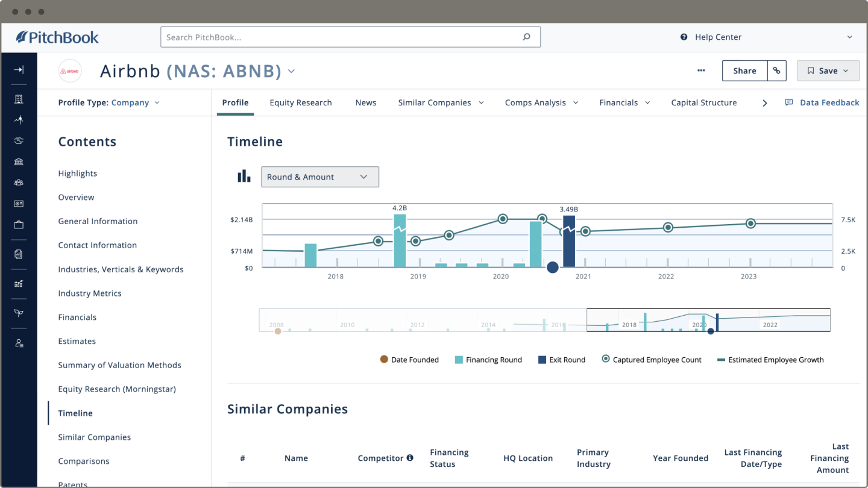This screenshot has width=868, height=488.
Task: Click the Competitor info icon
Action: (410, 458)
